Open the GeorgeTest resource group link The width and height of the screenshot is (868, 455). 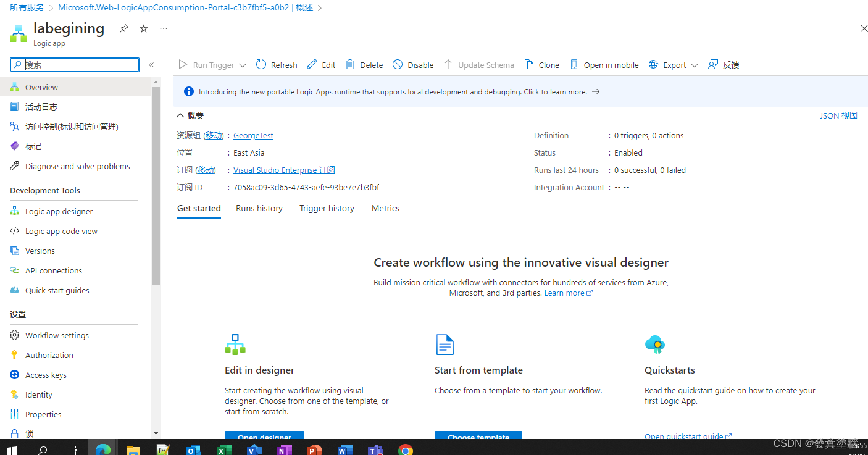tap(253, 136)
